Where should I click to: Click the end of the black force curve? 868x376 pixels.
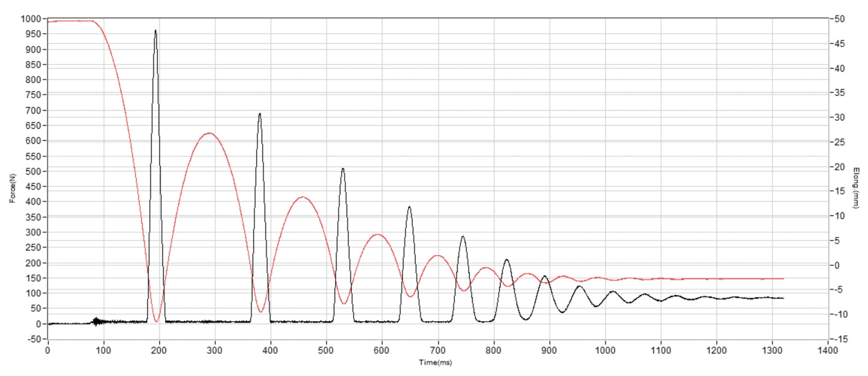tap(784, 298)
